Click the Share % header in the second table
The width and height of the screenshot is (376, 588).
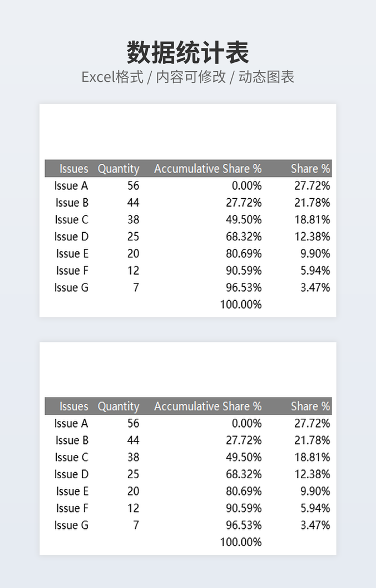tap(310, 406)
